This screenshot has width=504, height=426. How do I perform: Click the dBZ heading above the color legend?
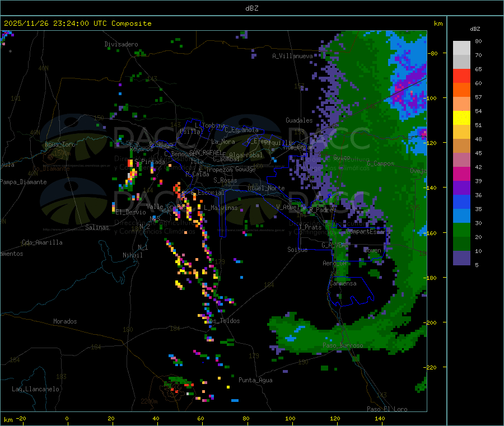(475, 29)
